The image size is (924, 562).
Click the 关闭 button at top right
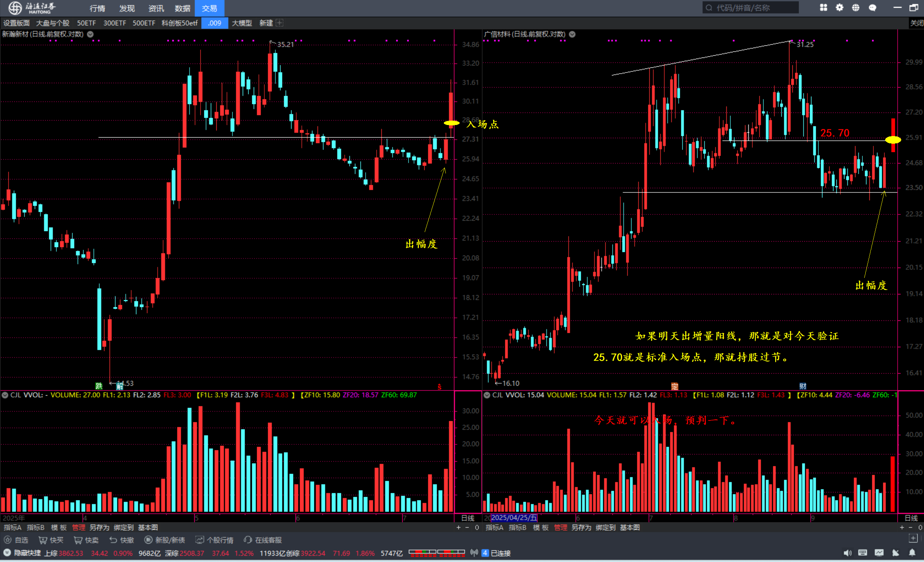(x=917, y=23)
